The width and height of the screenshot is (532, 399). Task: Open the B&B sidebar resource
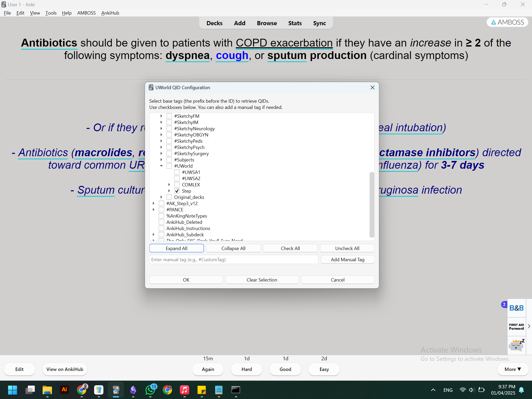tap(516, 308)
